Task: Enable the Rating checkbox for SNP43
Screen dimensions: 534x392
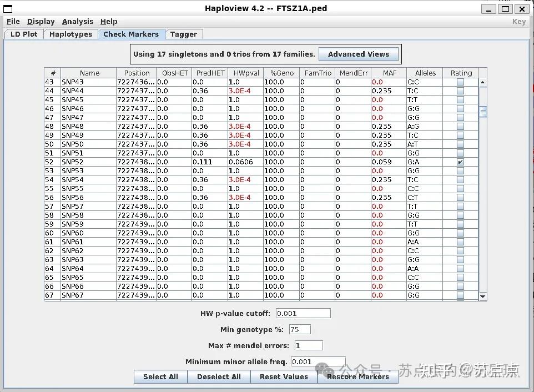Action: [460, 82]
